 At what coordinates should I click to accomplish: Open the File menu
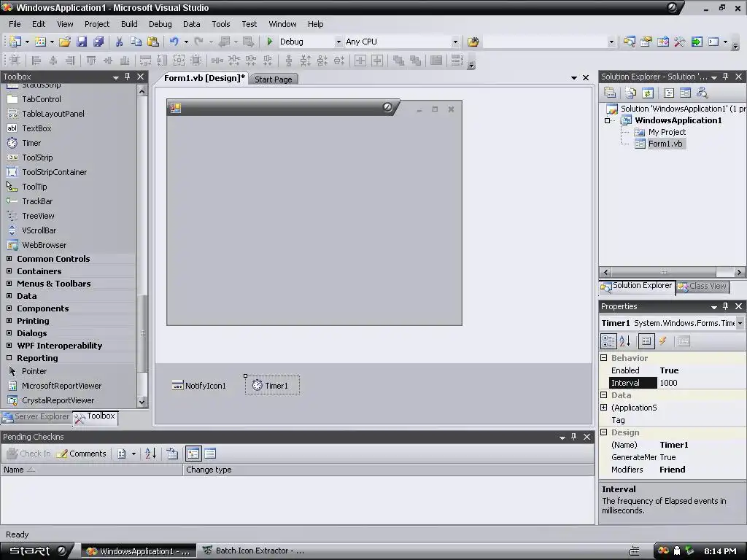(x=15, y=24)
